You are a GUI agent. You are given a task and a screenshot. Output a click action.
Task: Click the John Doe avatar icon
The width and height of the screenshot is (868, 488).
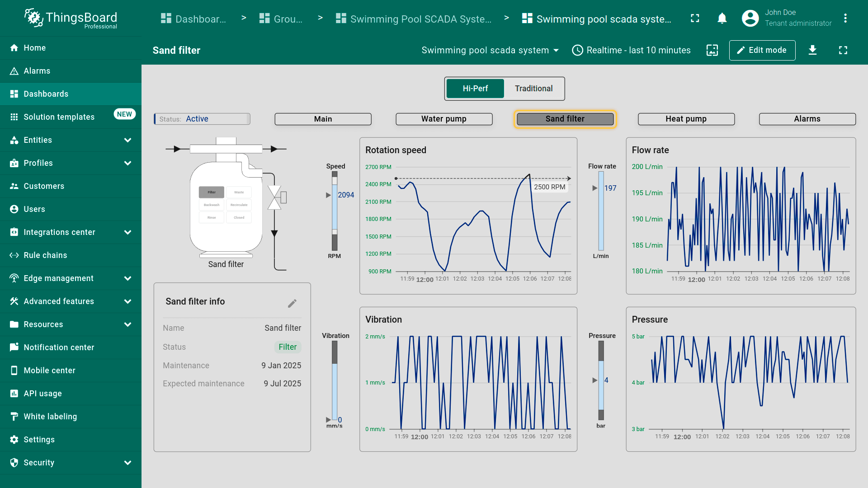[750, 19]
